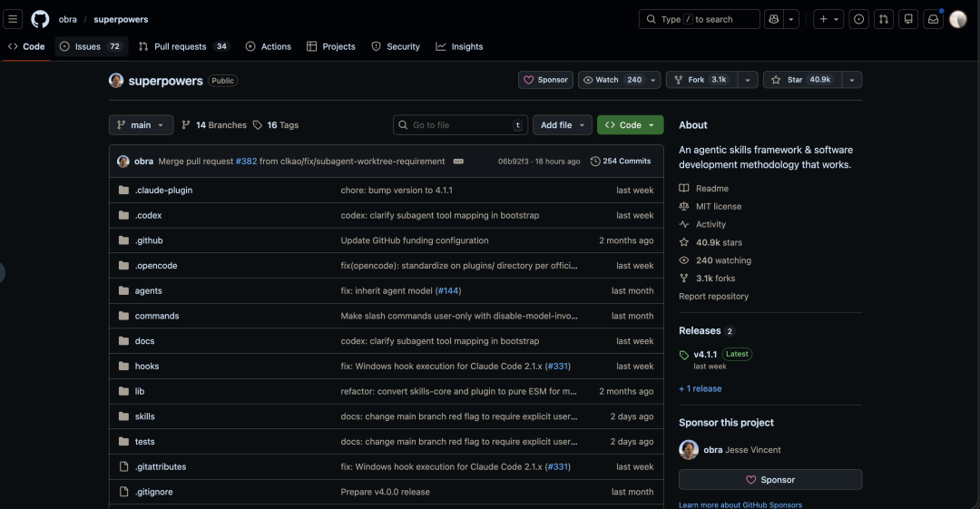
Task: Switch to the Issues tab
Action: point(92,46)
